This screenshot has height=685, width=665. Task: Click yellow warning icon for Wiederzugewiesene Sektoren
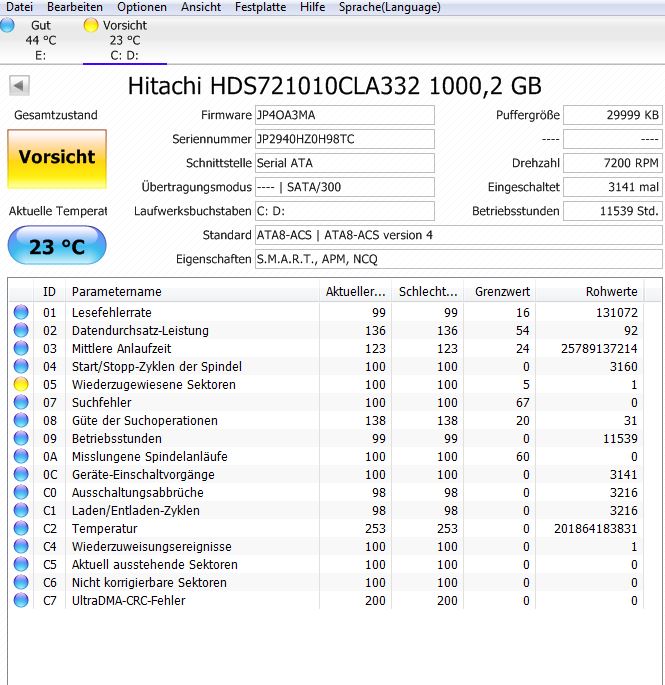(x=21, y=384)
